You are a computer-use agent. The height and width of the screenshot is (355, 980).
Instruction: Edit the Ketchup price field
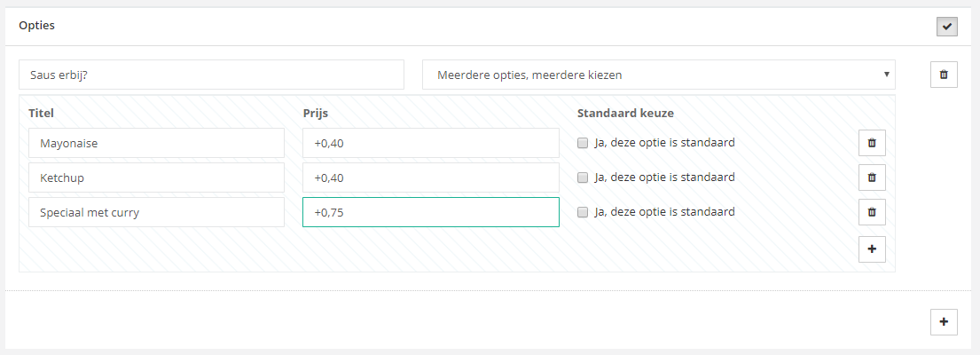click(x=430, y=177)
